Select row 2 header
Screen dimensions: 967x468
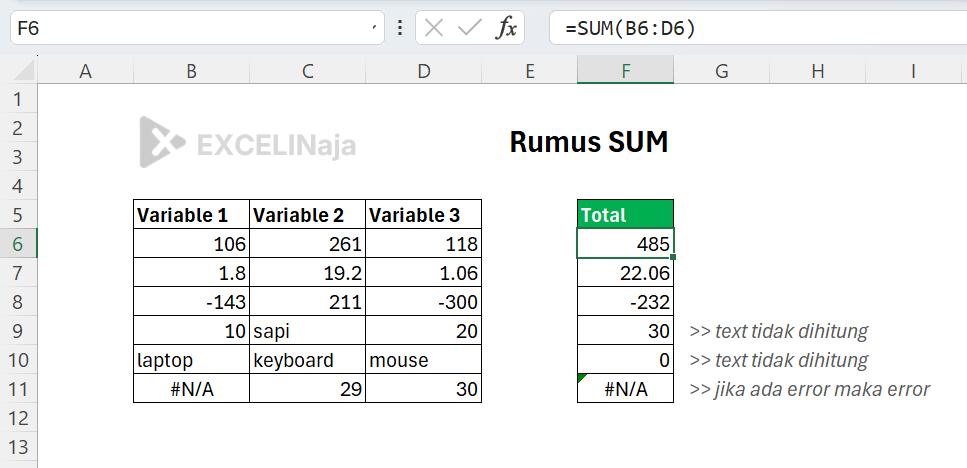(x=19, y=128)
